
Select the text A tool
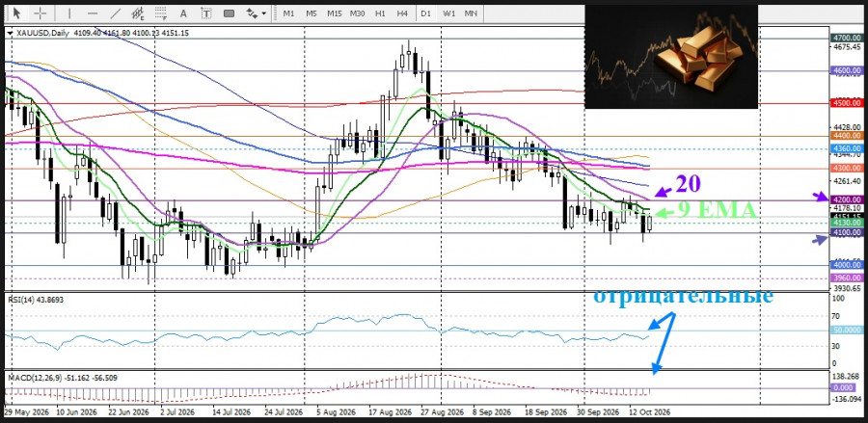pyautogui.click(x=184, y=13)
